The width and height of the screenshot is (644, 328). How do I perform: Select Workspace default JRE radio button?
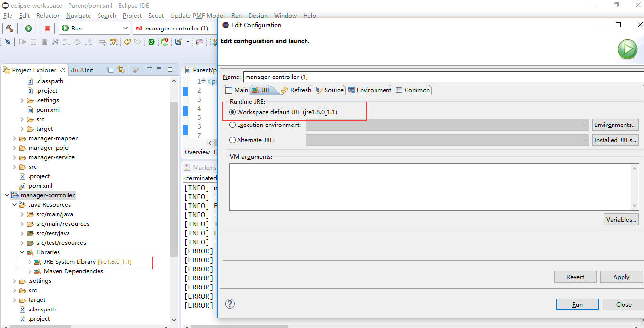tap(233, 112)
